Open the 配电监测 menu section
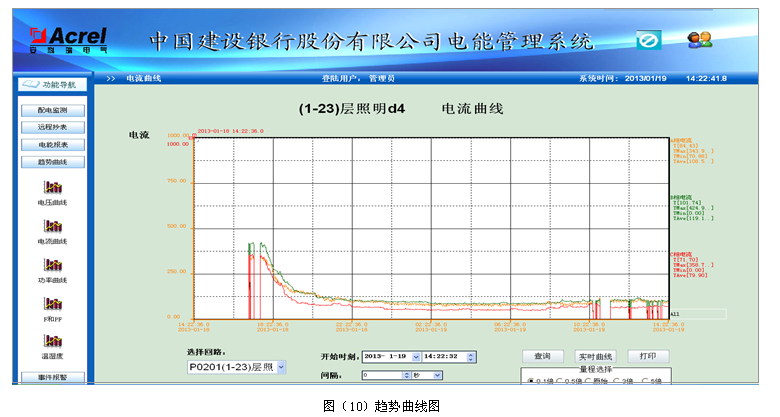780x417 pixels. (53, 110)
